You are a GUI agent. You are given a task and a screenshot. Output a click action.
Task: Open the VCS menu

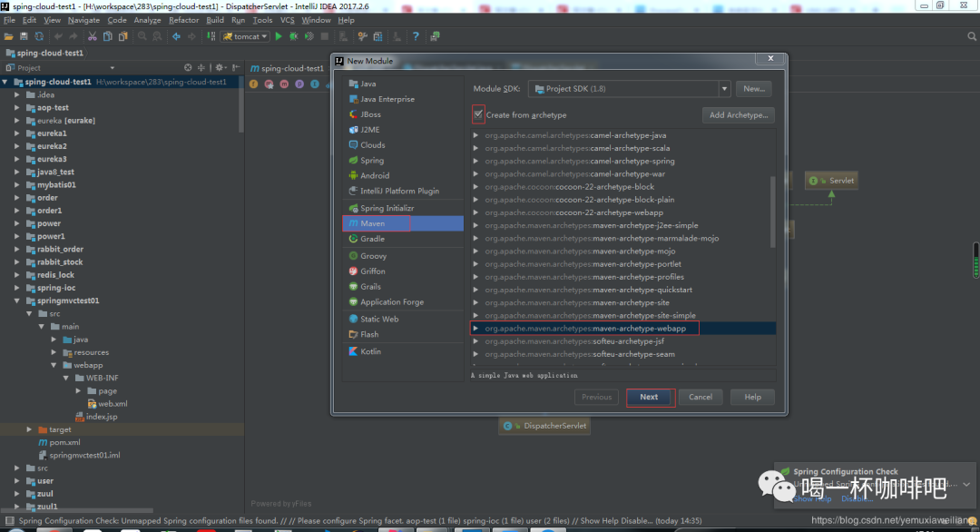tap(287, 20)
